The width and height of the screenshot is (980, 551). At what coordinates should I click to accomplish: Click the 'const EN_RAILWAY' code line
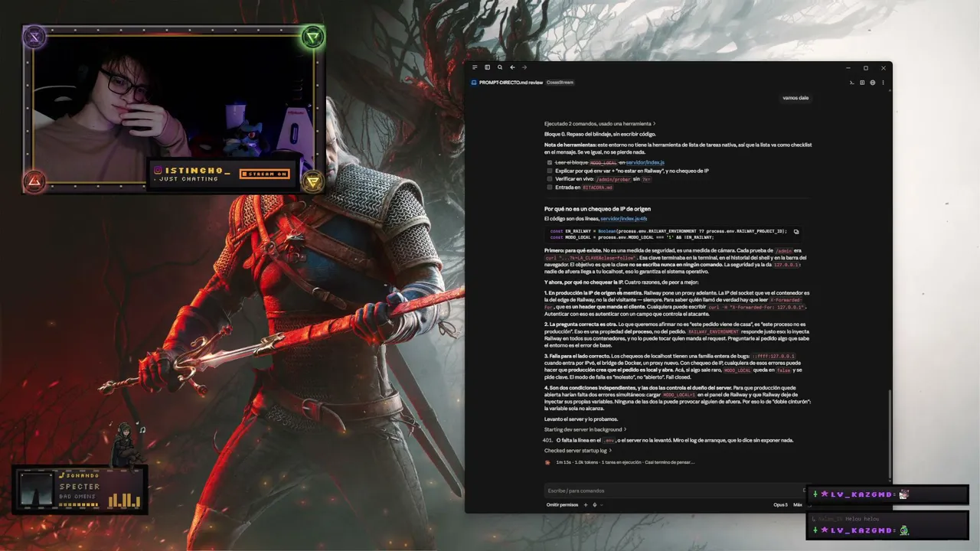coord(668,231)
